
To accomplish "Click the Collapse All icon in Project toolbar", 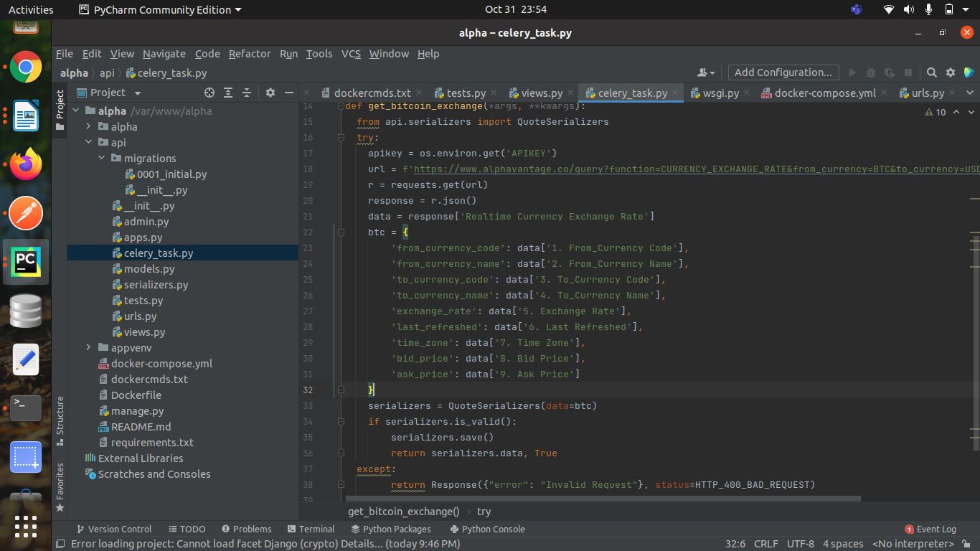I will tap(248, 92).
